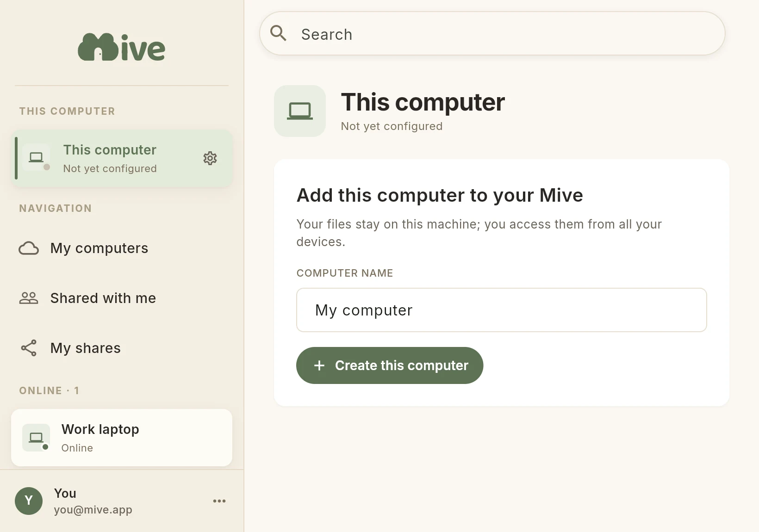Viewport: 759px width, 532px height.
Task: Click the cloud icon beside My computers
Action: (29, 248)
